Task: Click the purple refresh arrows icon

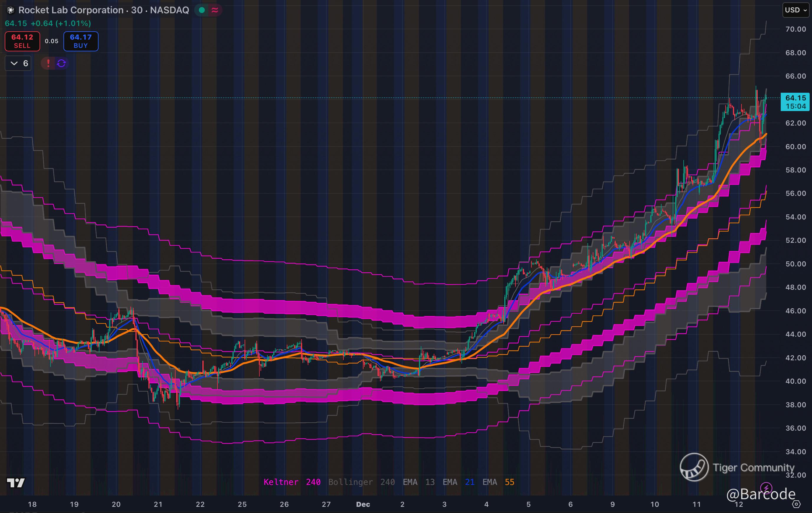Action: 61,63
